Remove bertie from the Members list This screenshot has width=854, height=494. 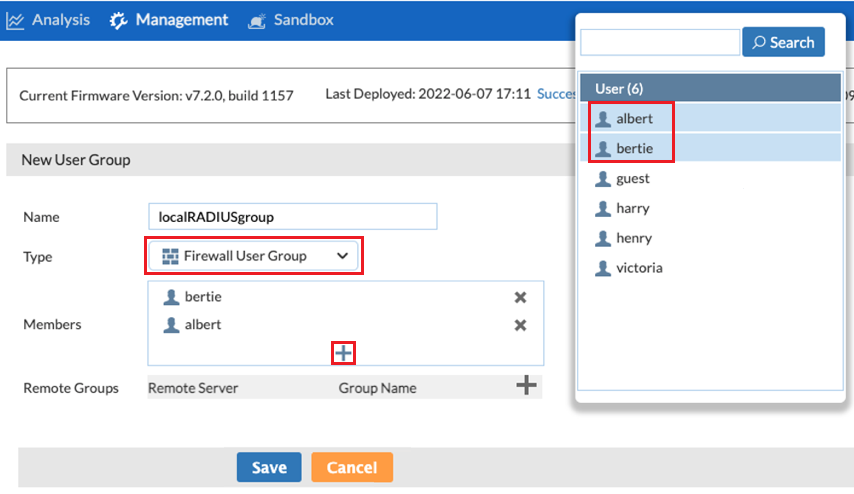520,297
